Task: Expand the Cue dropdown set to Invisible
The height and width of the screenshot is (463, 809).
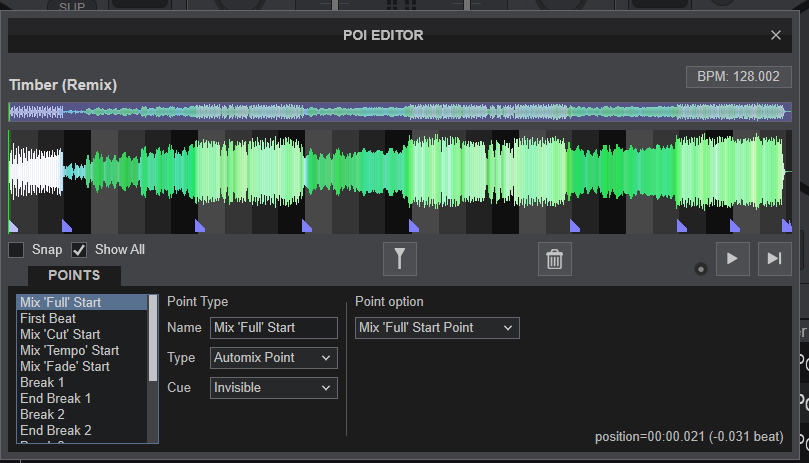Action: pos(273,387)
